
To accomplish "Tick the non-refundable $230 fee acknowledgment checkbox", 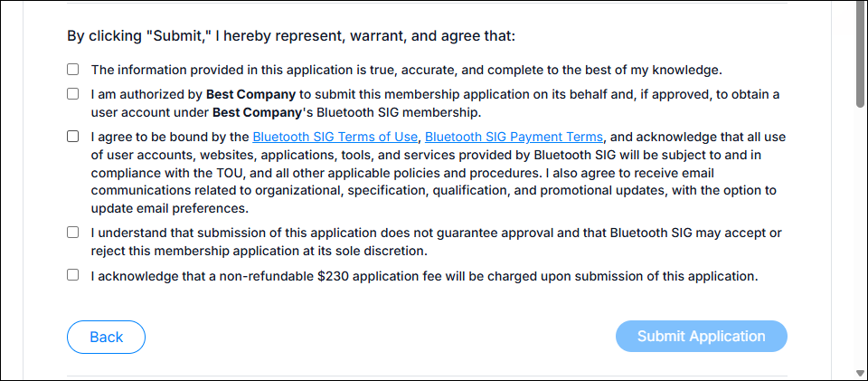I will point(73,275).
